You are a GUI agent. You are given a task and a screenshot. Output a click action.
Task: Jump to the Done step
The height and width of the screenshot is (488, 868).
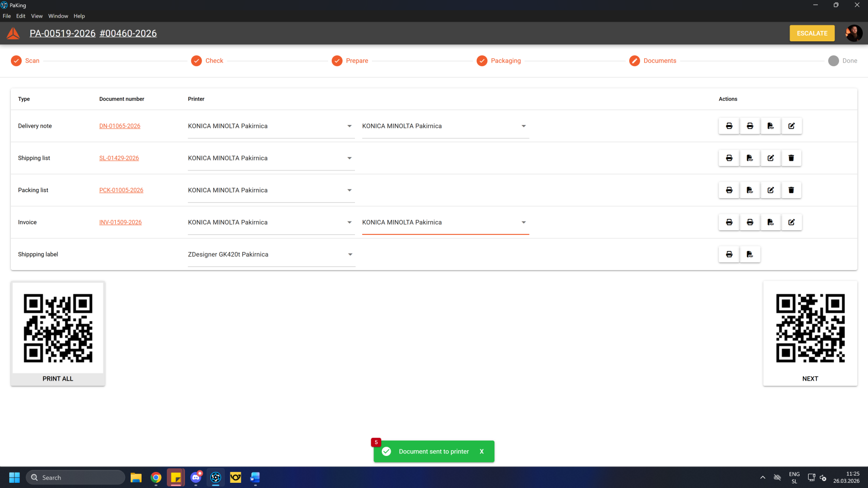[843, 61]
